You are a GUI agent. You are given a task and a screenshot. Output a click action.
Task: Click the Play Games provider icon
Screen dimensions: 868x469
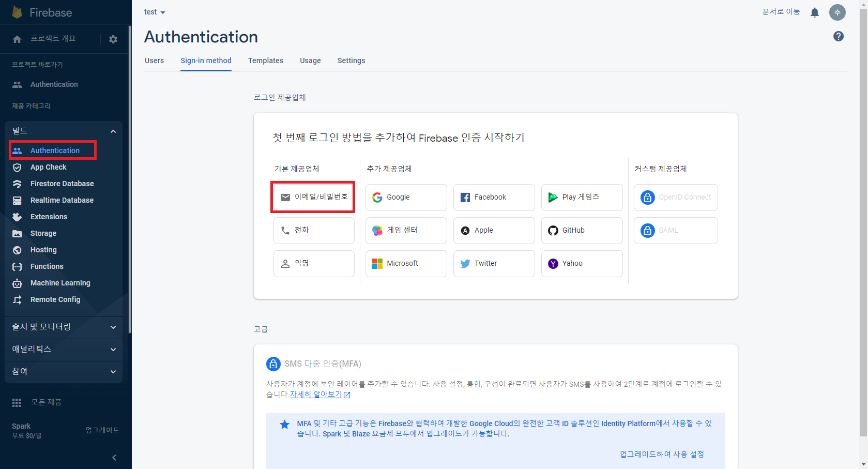553,198
